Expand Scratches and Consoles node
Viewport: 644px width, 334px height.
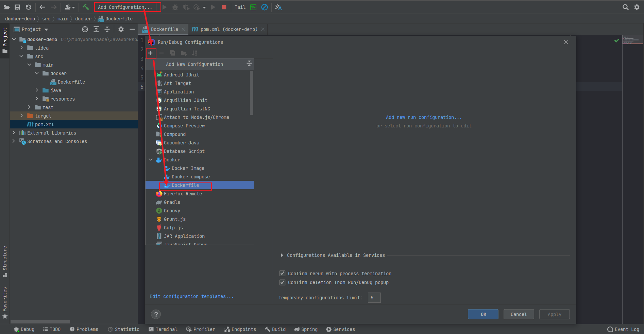click(14, 141)
